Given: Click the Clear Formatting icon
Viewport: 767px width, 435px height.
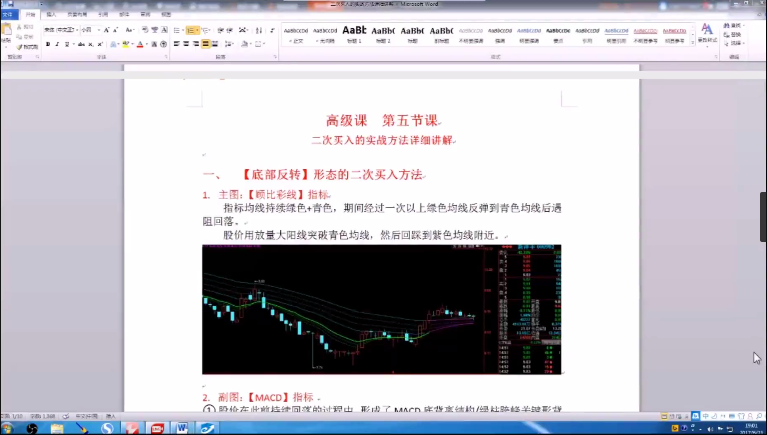Looking at the screenshot, I should point(145,30).
